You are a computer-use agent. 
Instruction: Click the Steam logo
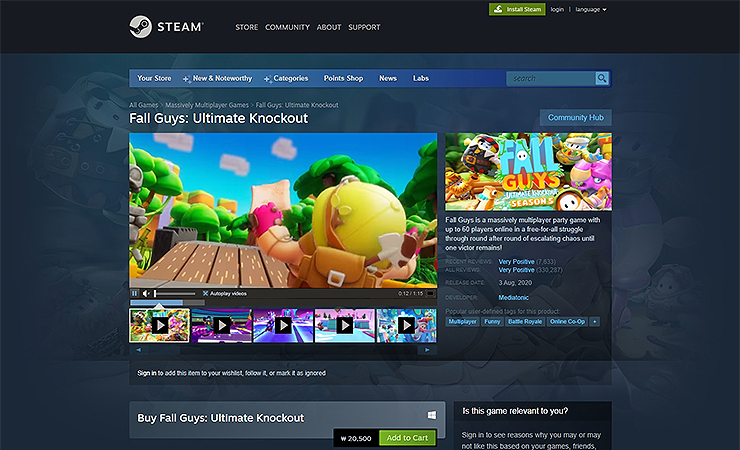(x=166, y=26)
